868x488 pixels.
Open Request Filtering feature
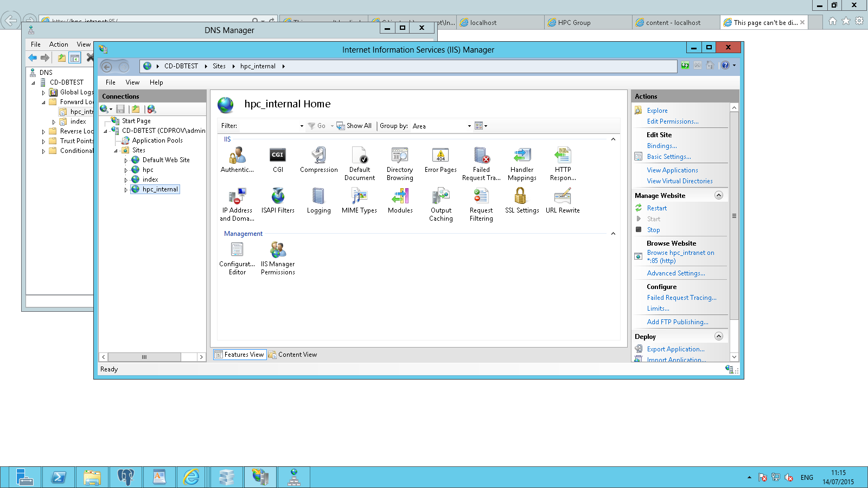click(481, 204)
